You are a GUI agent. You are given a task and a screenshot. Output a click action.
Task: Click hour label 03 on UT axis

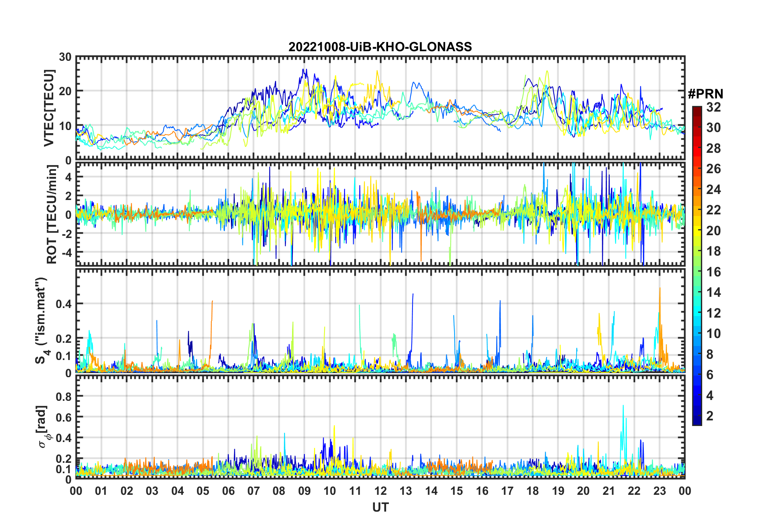[152, 491]
